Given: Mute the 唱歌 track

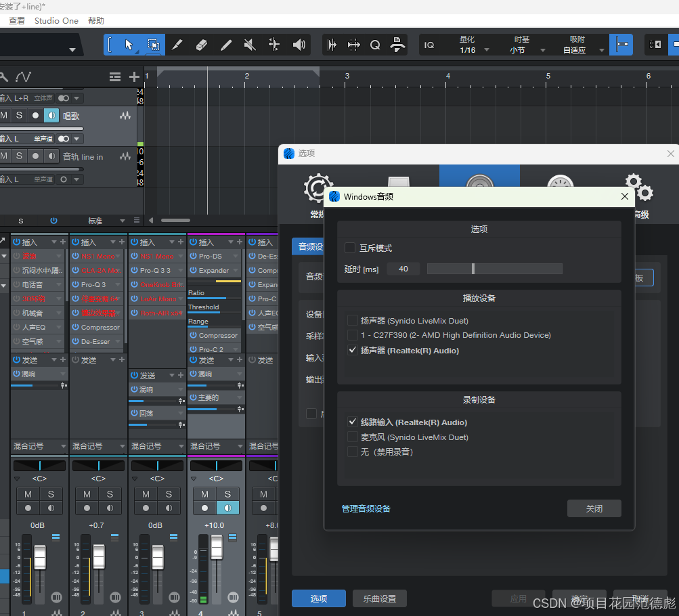Looking at the screenshot, I should (x=4, y=116).
